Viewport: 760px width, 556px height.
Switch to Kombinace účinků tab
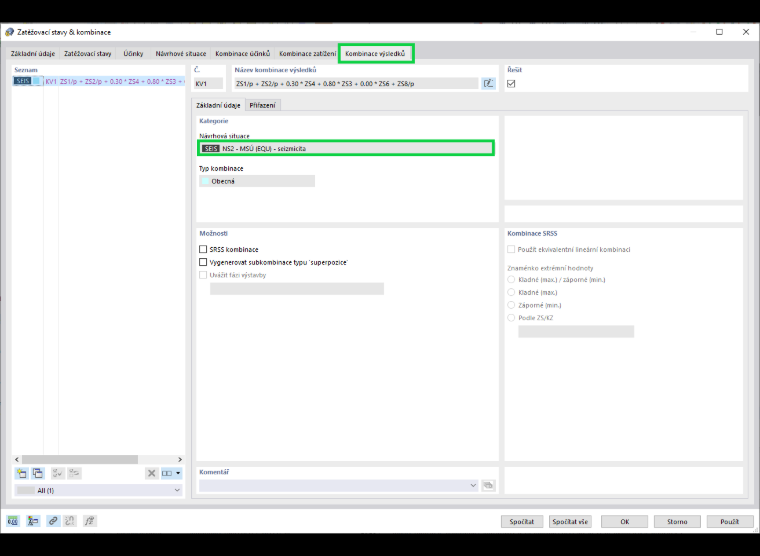click(x=242, y=54)
